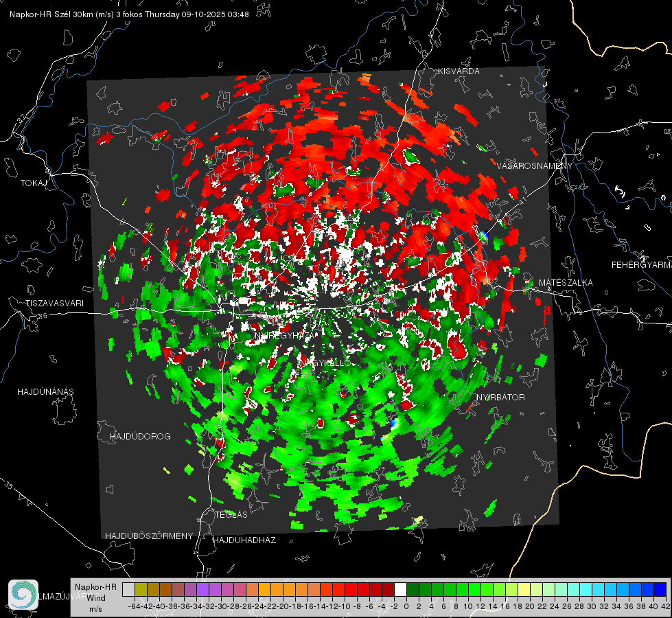Select the TÉGLÁS town label
Viewport: 672px width, 618px height.
[x=231, y=514]
